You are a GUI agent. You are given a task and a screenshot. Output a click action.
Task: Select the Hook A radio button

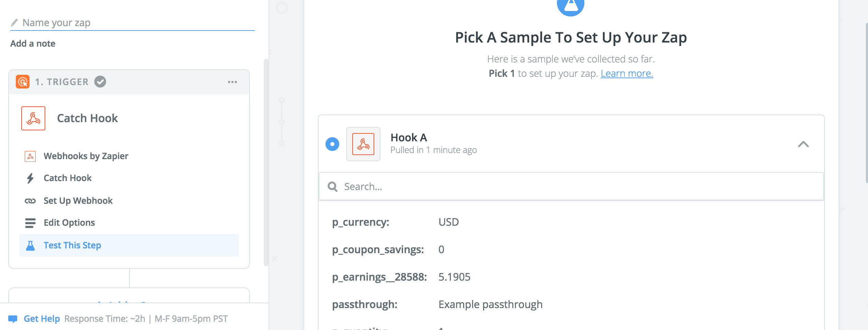point(332,144)
